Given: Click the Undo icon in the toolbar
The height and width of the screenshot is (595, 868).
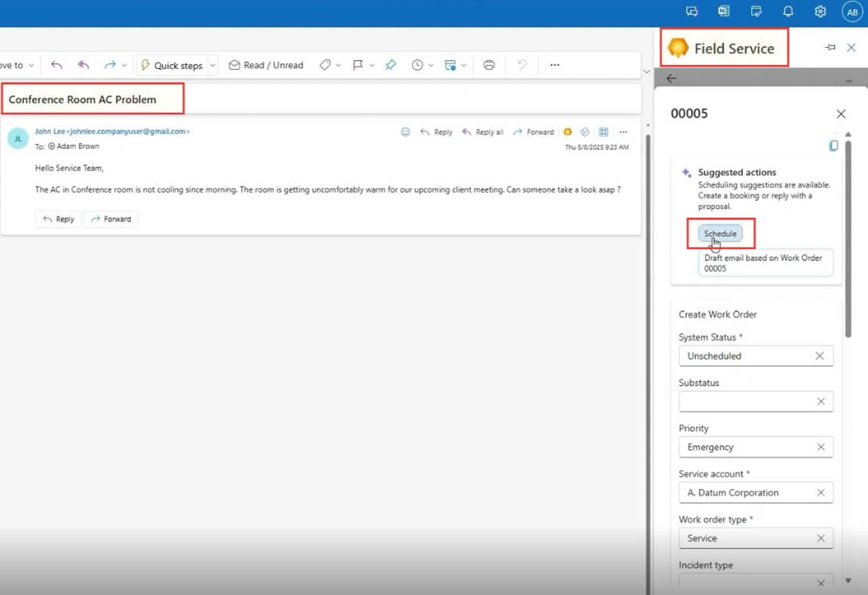Looking at the screenshot, I should tap(522, 65).
